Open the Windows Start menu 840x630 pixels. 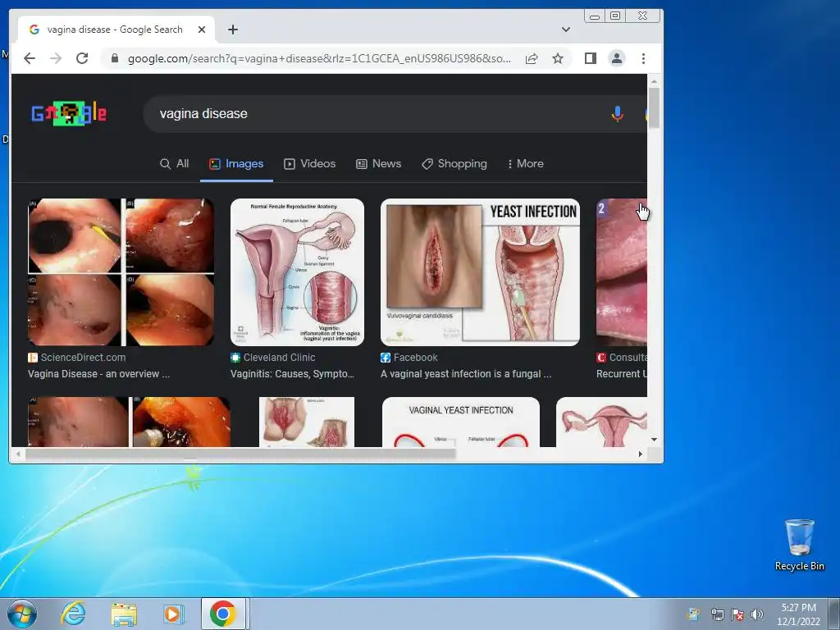point(22,614)
